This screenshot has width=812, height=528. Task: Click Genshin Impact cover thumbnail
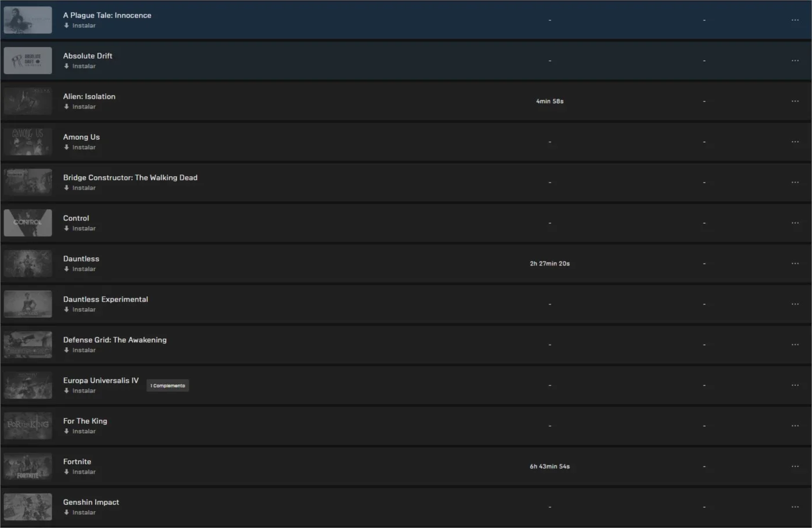coord(28,507)
